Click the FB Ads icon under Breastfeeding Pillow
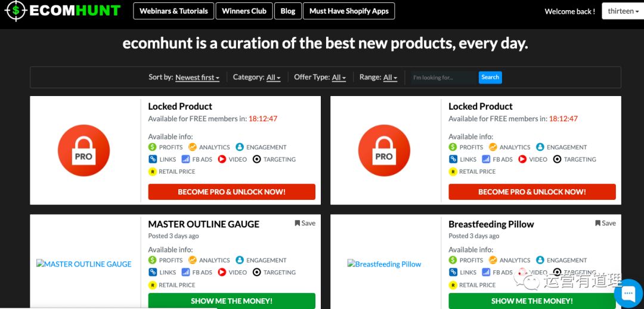The width and height of the screenshot is (644, 309). 486,273
